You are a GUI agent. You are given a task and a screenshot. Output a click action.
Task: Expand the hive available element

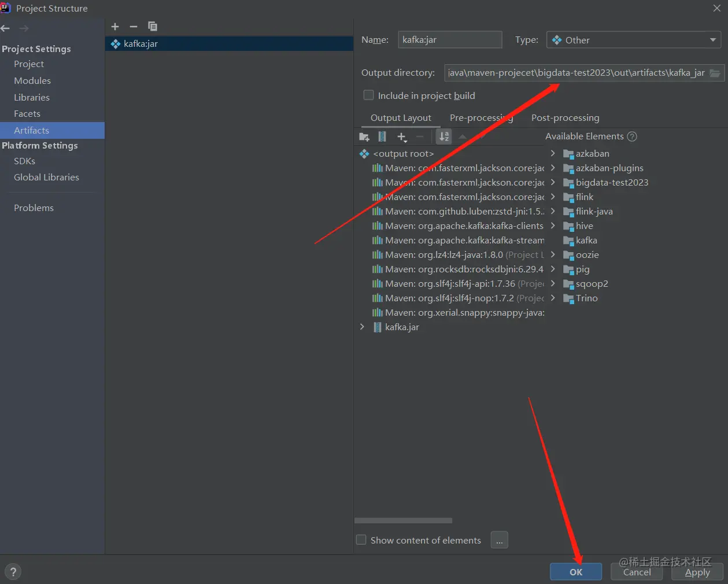pyautogui.click(x=553, y=226)
